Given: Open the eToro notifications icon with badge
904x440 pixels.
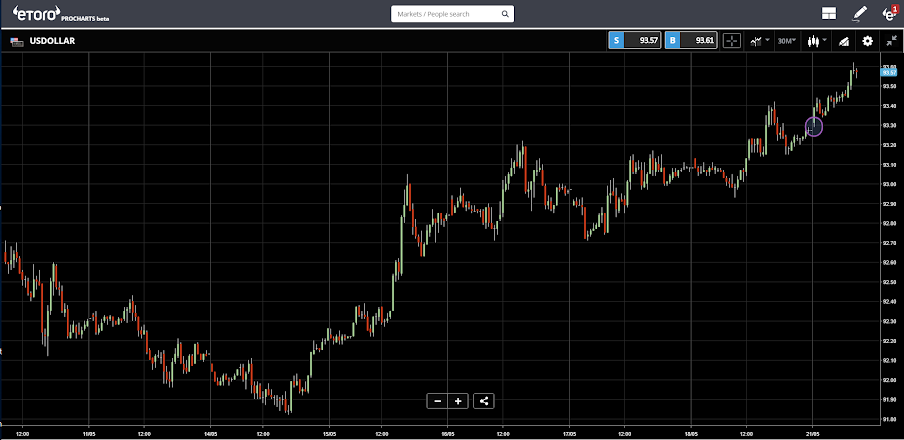Looking at the screenshot, I should [891, 13].
